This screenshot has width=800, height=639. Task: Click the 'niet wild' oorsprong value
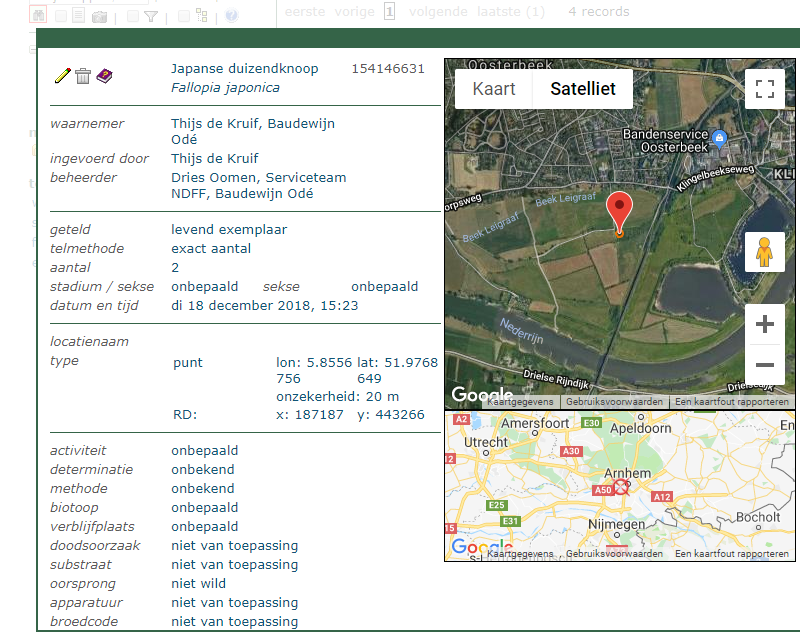tap(198, 583)
